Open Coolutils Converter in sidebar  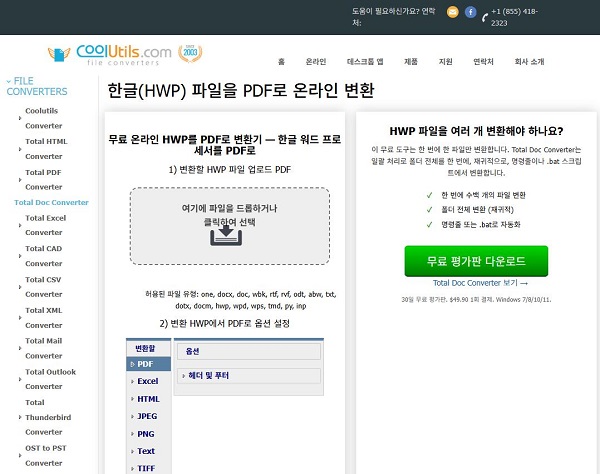tap(44, 118)
